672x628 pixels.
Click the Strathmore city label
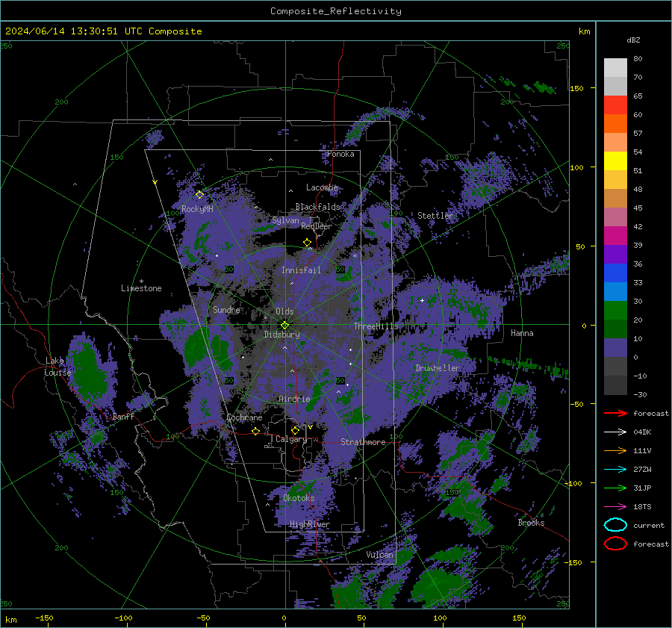(363, 442)
